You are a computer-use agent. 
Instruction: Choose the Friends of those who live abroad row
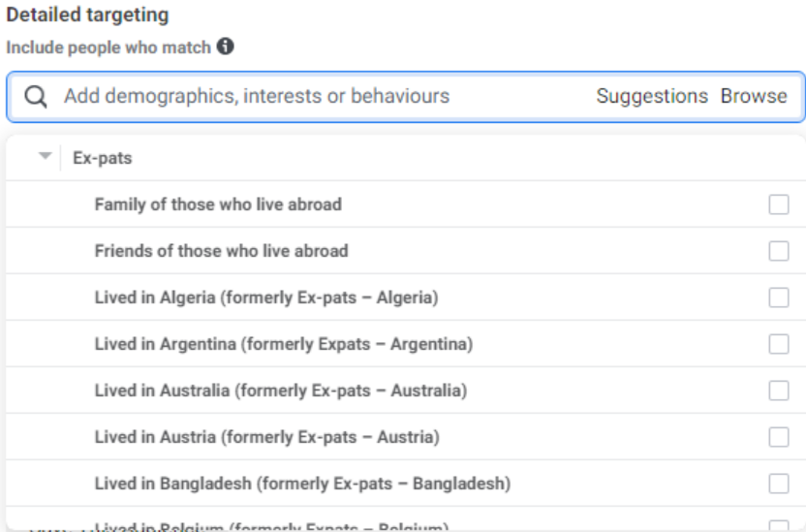pyautogui.click(x=221, y=251)
